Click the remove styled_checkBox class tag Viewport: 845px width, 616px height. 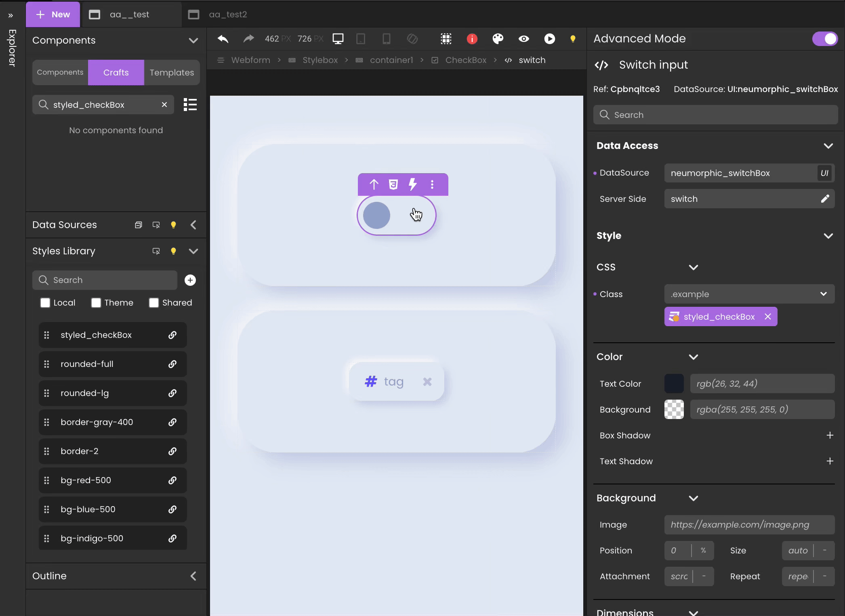pos(767,316)
